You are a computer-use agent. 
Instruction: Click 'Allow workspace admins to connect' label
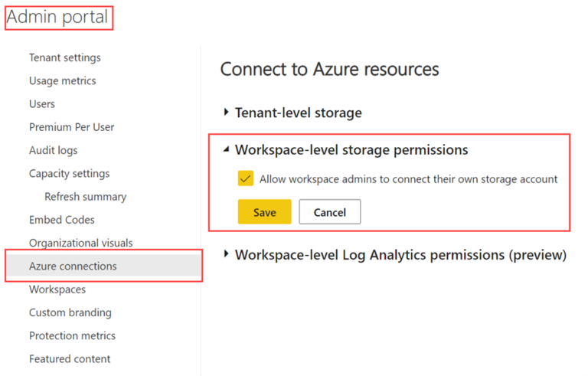click(x=409, y=179)
